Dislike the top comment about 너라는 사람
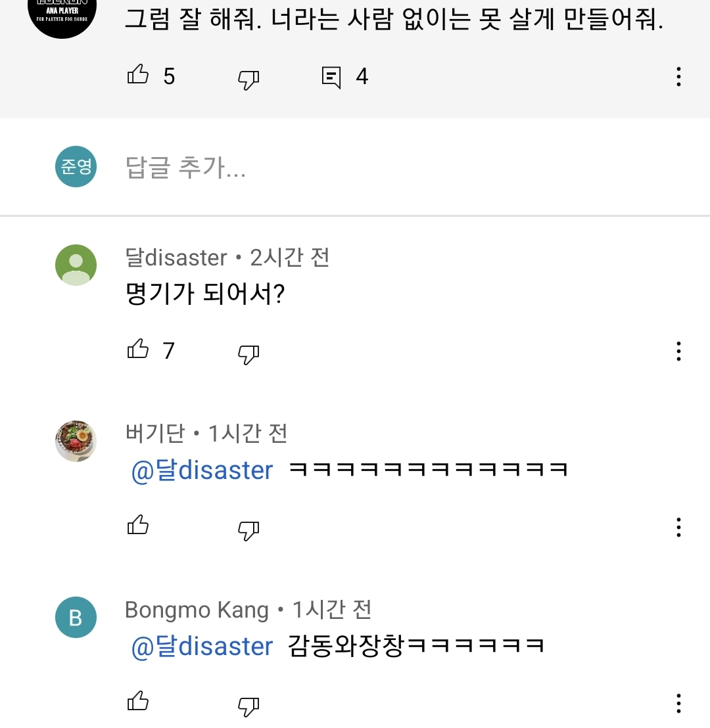710x728 pixels. click(248, 79)
